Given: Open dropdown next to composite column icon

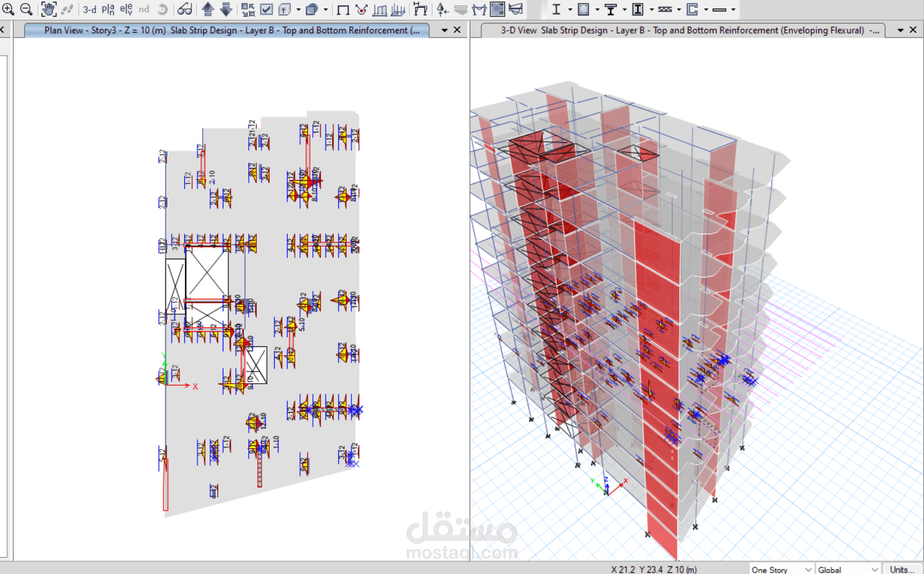Looking at the screenshot, I should pyautogui.click(x=652, y=10).
